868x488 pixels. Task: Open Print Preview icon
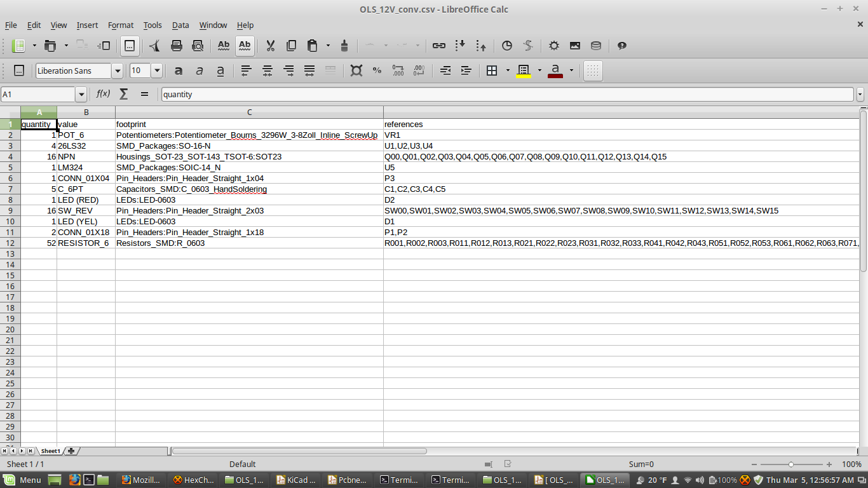point(198,46)
